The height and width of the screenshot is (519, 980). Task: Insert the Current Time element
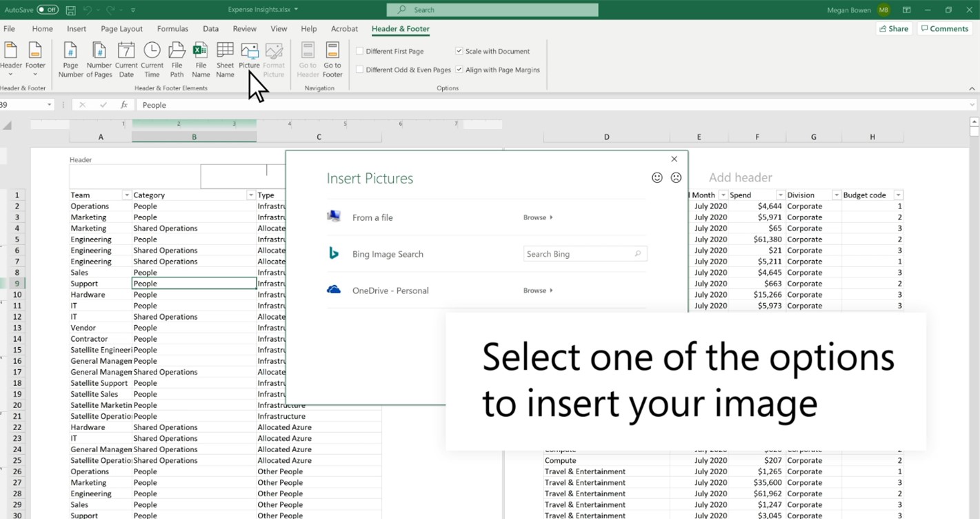point(152,58)
